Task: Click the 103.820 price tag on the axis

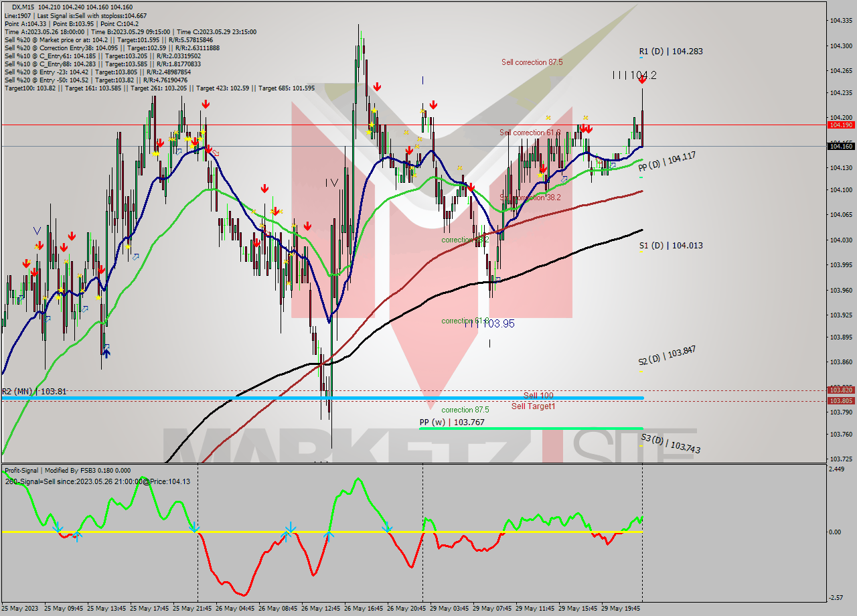Action: (840, 390)
